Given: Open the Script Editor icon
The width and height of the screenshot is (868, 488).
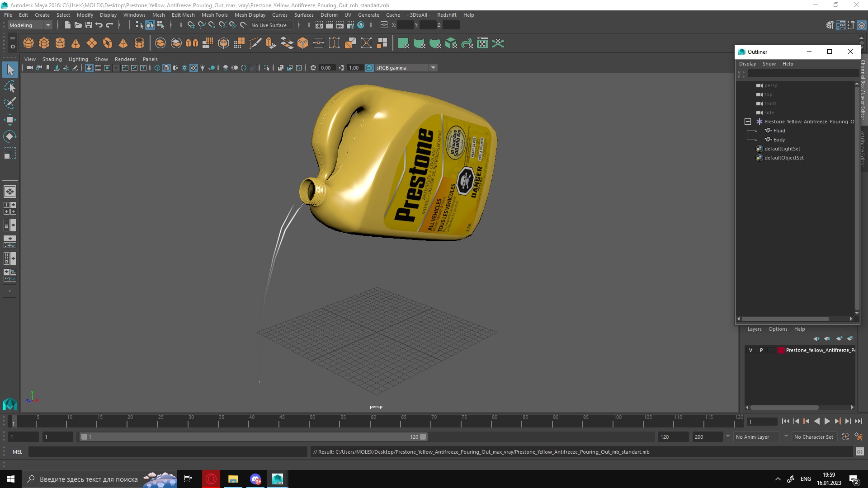Looking at the screenshot, I should tap(860, 452).
